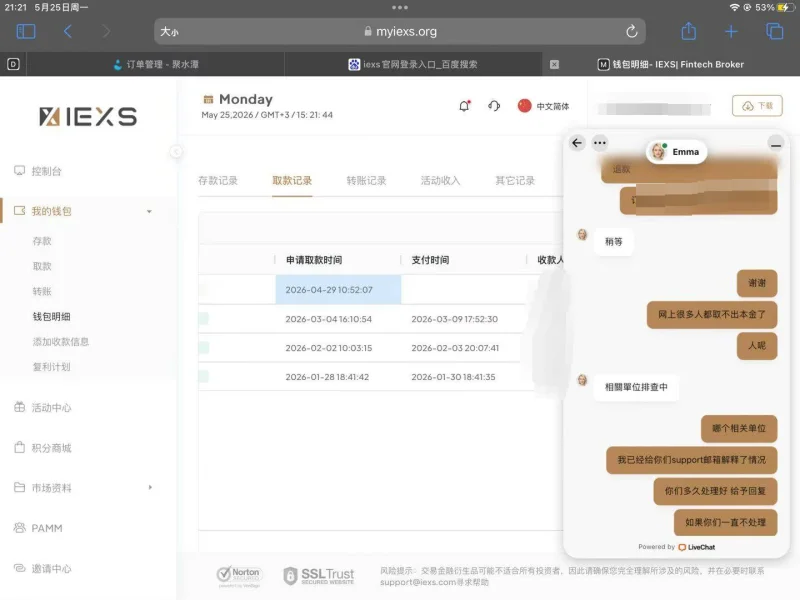Click the 下载 download button
Image resolution: width=800 pixels, height=600 pixels.
(757, 106)
